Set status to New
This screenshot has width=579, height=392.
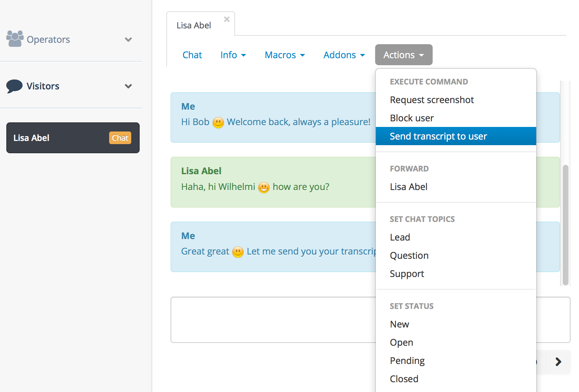tap(456, 324)
